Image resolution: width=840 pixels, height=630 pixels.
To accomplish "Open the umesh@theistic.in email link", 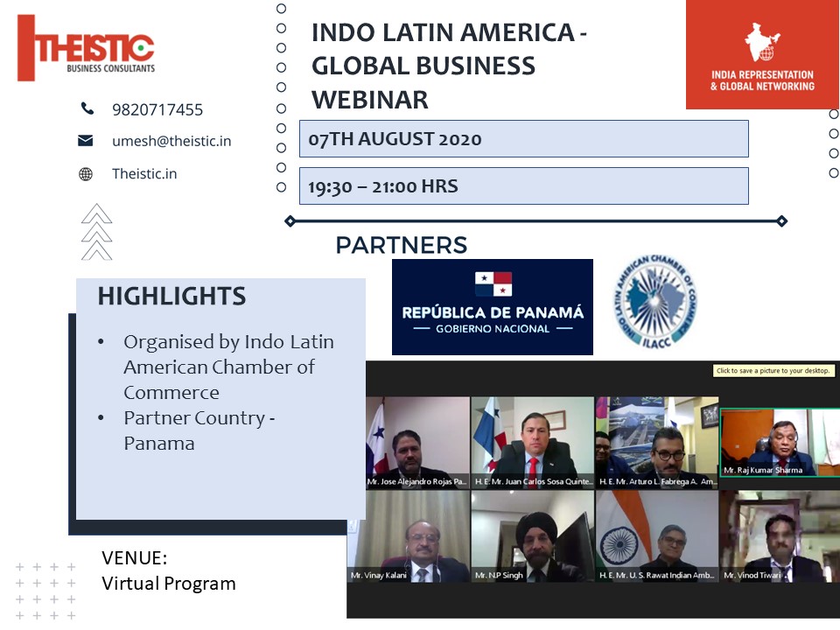I will point(171,141).
